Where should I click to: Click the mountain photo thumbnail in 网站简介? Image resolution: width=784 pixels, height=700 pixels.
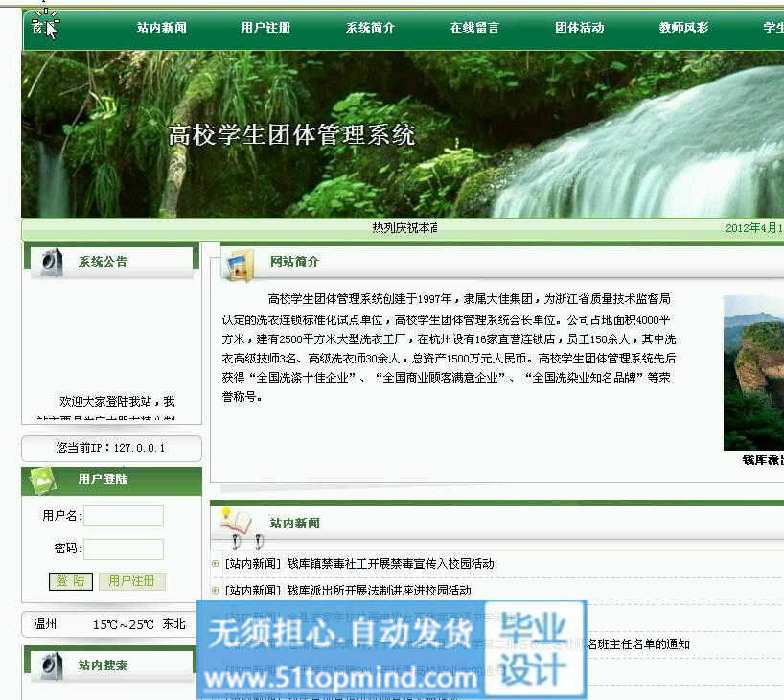753,373
